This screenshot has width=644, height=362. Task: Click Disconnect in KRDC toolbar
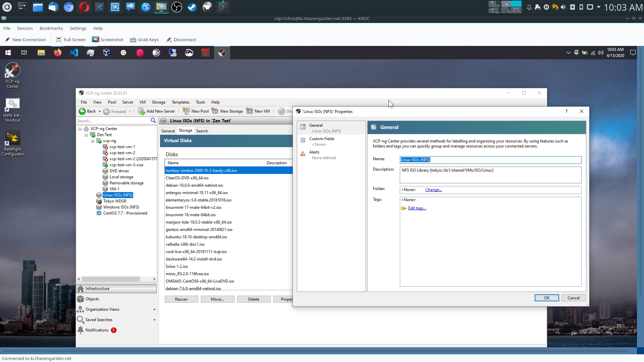click(181, 40)
